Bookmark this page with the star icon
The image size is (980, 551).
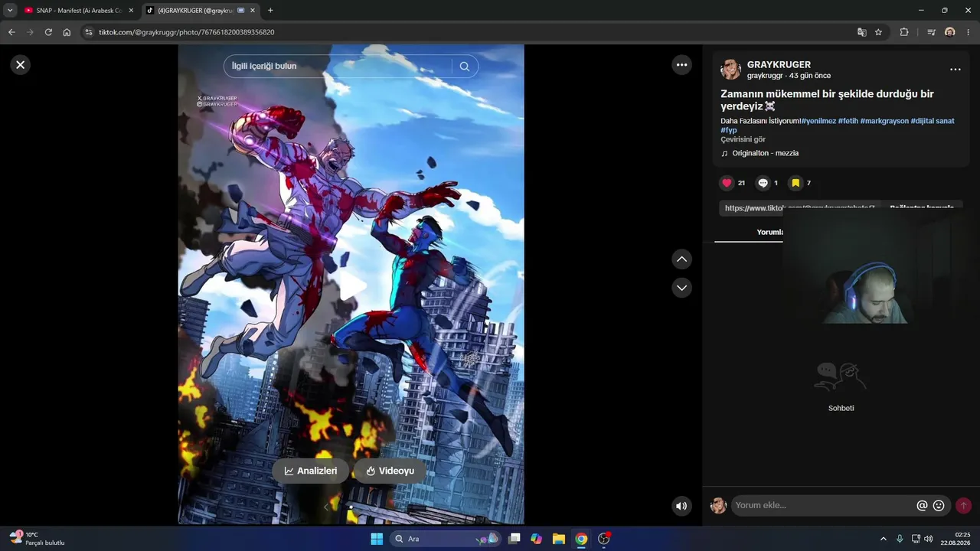tap(879, 32)
